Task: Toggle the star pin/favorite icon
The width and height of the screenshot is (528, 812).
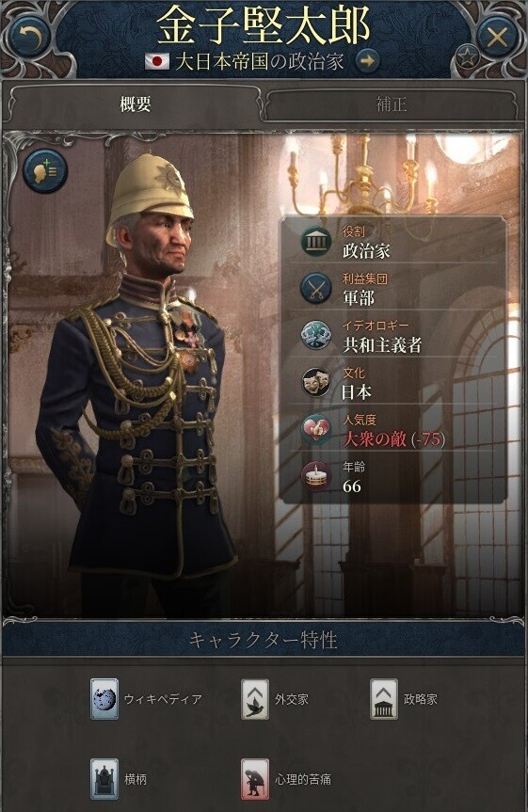Action: [468, 57]
